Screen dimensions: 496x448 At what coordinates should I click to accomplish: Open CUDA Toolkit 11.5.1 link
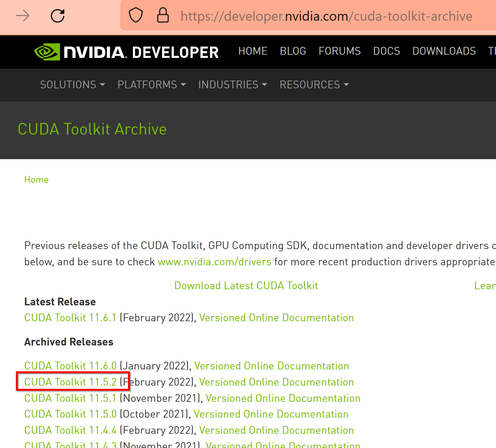(70, 398)
